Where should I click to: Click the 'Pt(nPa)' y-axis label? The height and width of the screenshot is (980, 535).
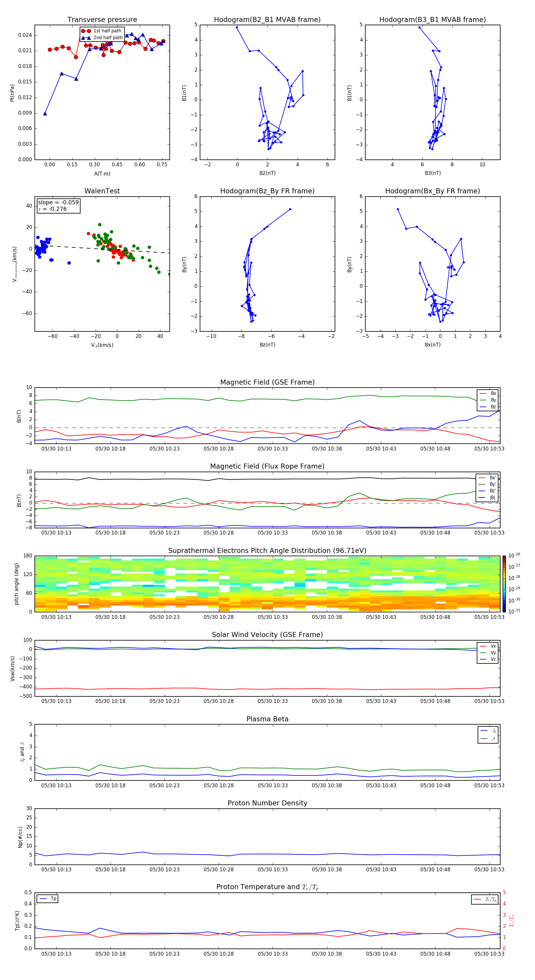click(12, 93)
